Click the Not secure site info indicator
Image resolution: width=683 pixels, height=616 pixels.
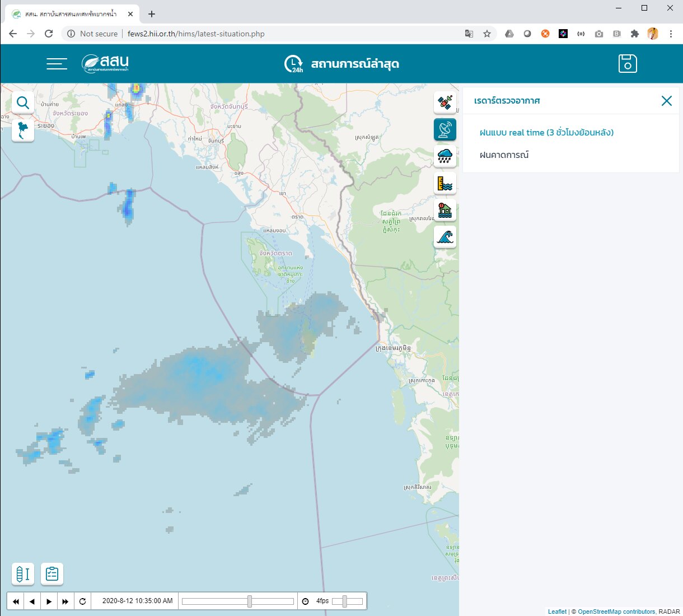pos(92,34)
